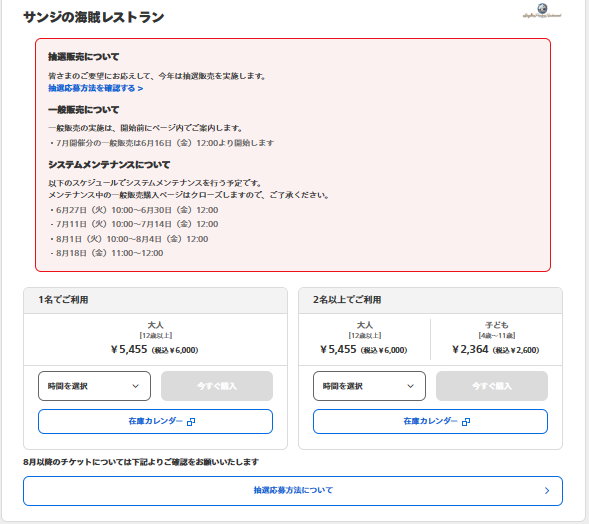
Task: Click the logo image at top right
Action: (x=542, y=11)
